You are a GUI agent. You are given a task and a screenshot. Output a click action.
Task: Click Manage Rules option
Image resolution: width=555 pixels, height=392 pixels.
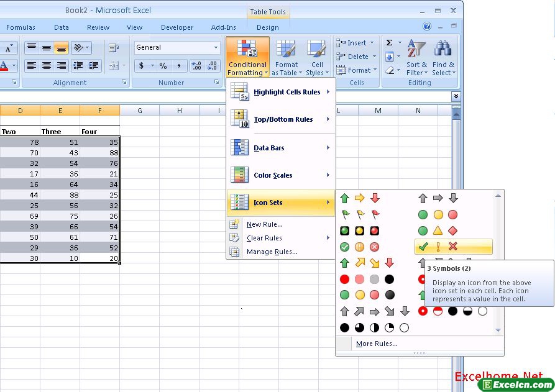(281, 252)
